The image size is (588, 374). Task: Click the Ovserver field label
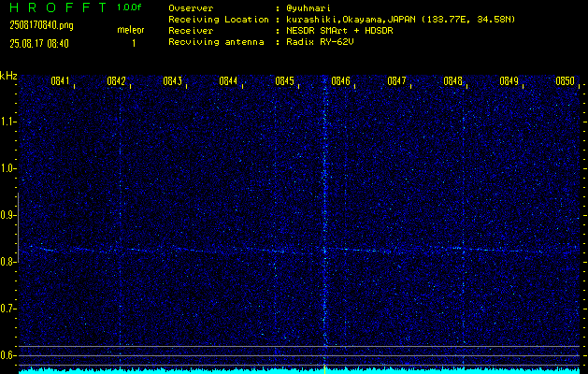pyautogui.click(x=191, y=8)
